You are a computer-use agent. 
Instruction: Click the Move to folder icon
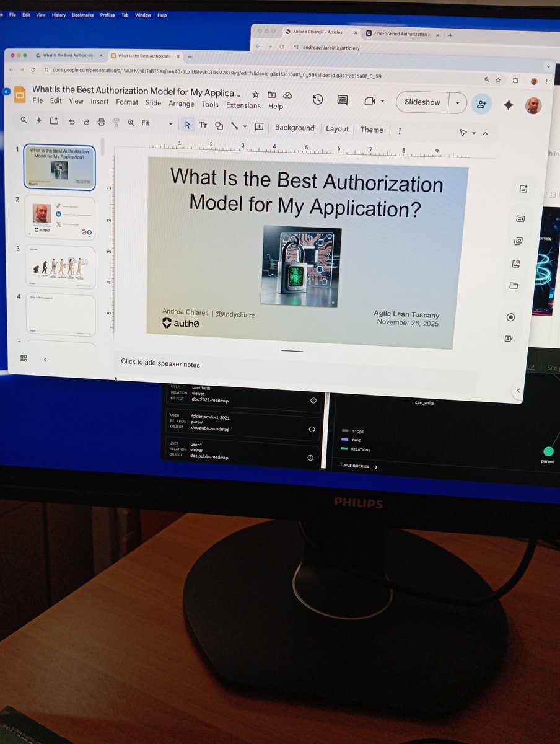click(271, 95)
